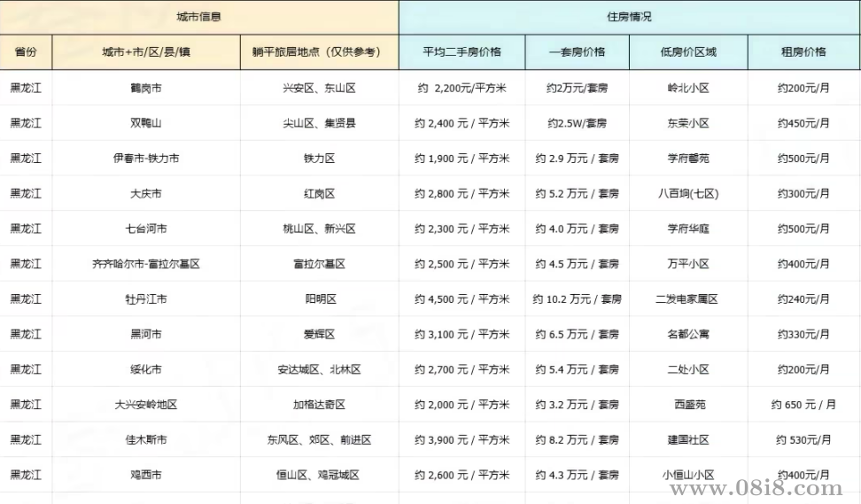The height and width of the screenshot is (504, 861).
Task: Click the 省份 column header
Action: pos(26,52)
